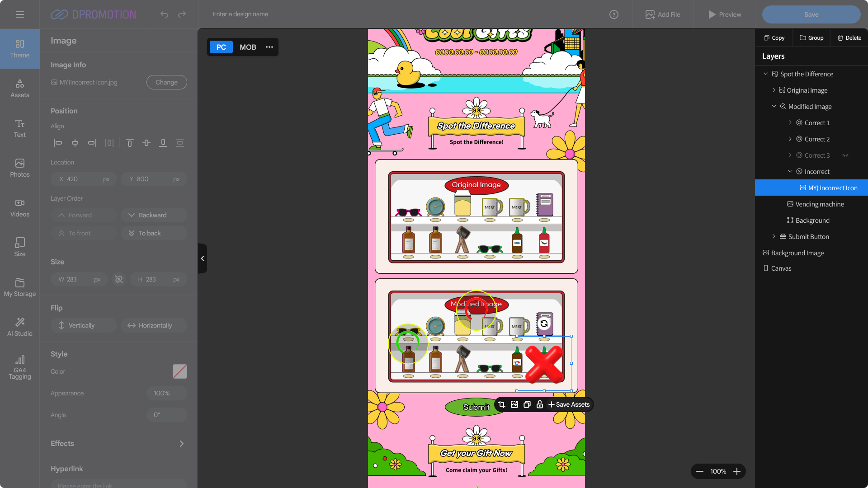Screen dimensions: 868x488
Task: Open the Assets sidebar tab
Action: point(20,88)
